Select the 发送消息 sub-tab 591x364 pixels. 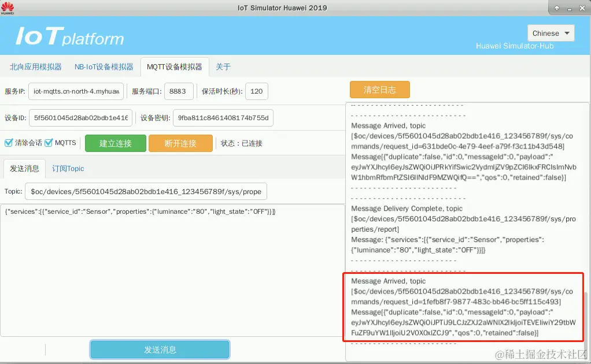(24, 169)
